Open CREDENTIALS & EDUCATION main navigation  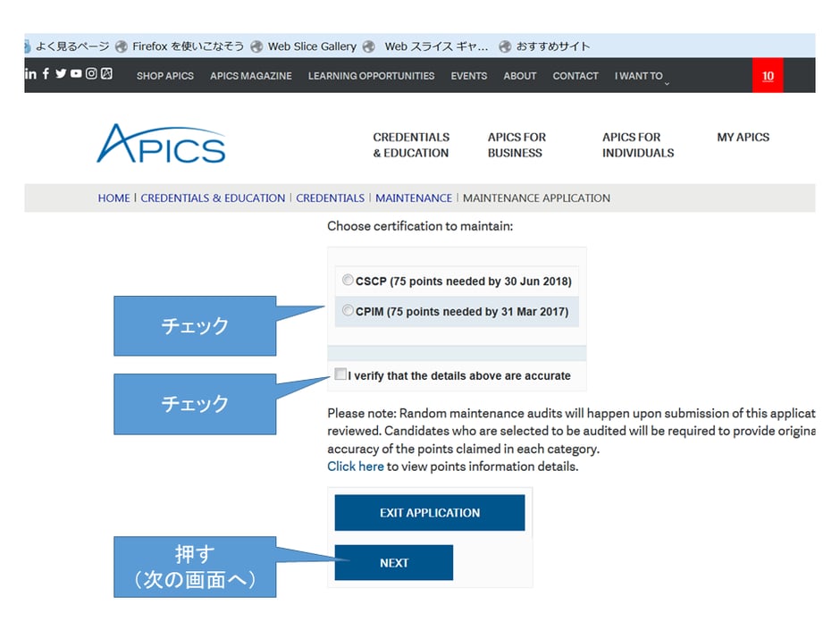pyautogui.click(x=411, y=145)
